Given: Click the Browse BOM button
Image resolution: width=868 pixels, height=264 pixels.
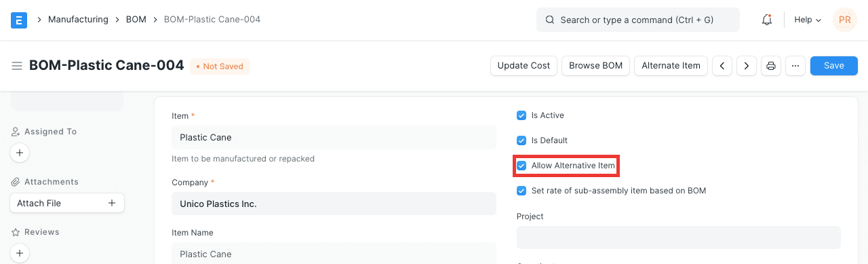Looking at the screenshot, I should (x=595, y=66).
